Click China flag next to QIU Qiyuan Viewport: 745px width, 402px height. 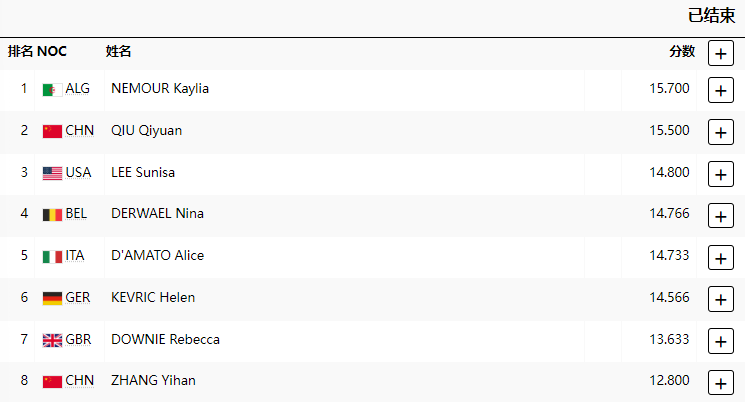click(x=52, y=131)
